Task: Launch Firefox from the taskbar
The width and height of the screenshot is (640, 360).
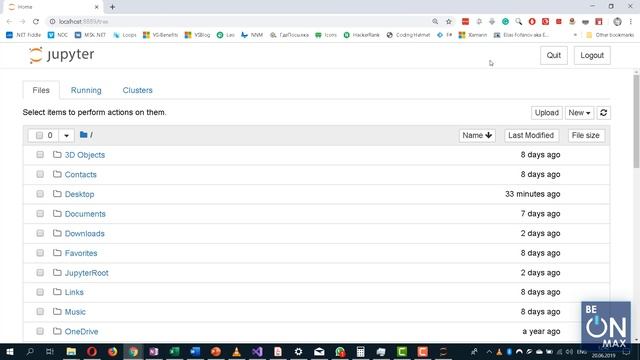Action: click(x=113, y=351)
